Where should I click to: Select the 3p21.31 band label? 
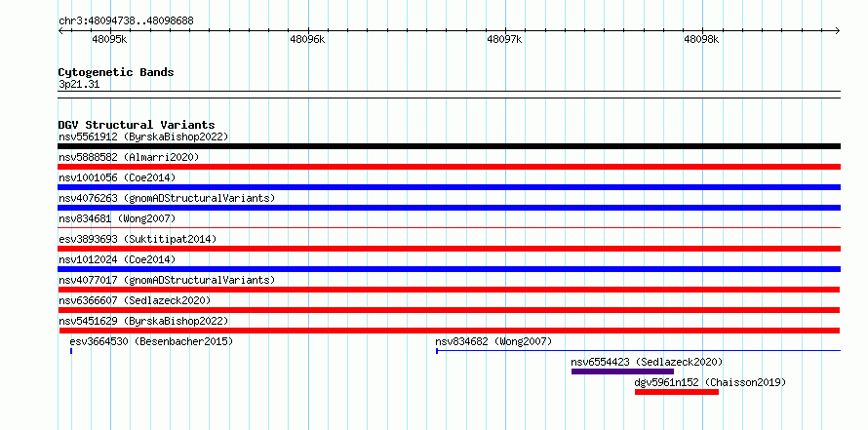point(79,84)
